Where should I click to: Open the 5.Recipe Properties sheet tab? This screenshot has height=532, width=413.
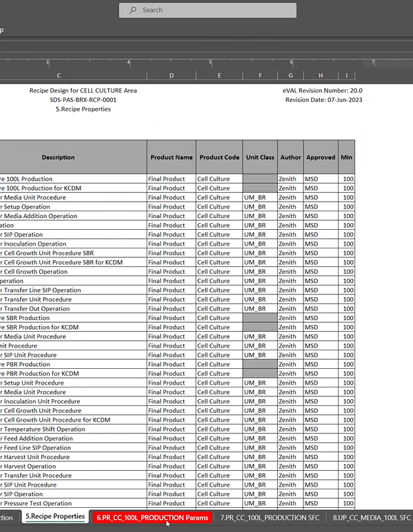(55, 516)
